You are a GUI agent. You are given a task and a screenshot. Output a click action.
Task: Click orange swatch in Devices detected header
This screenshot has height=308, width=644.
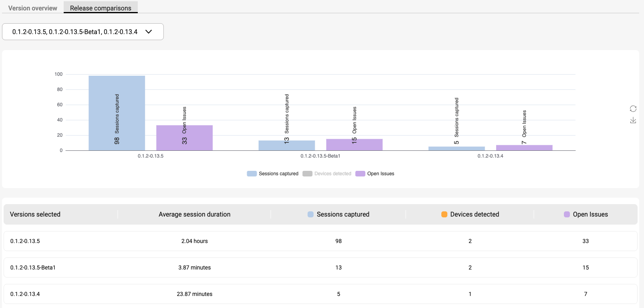tap(444, 215)
